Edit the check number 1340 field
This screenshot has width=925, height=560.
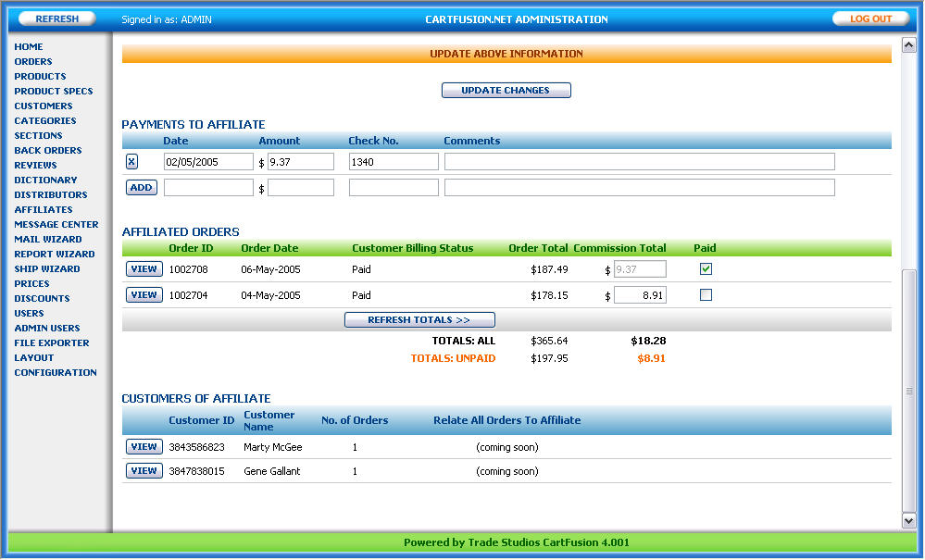(x=394, y=162)
